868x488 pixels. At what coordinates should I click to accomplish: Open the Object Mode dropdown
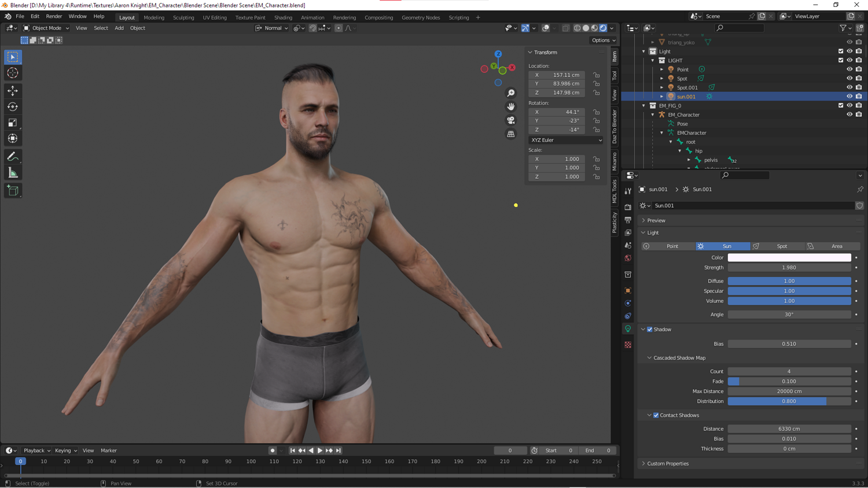(x=46, y=28)
